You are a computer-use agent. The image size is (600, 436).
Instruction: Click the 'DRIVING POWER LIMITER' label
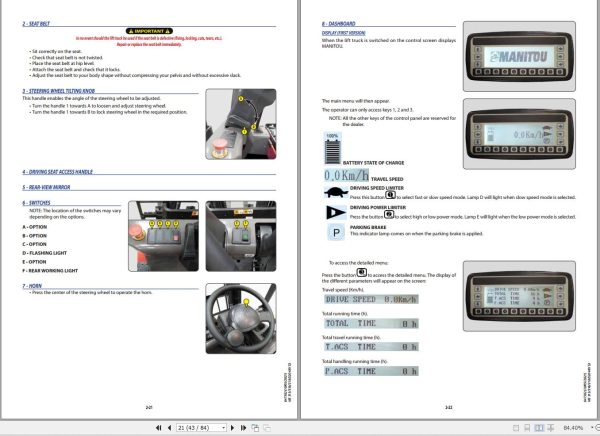coord(378,207)
